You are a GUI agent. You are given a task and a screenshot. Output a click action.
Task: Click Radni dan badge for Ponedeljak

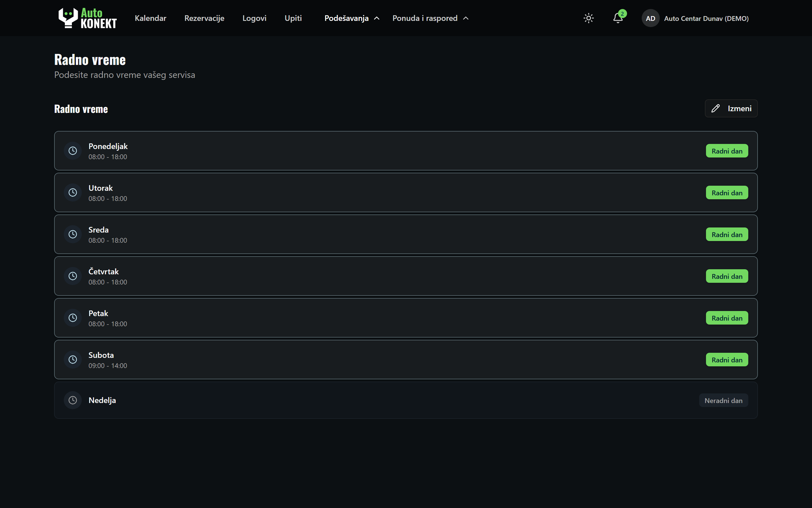click(x=727, y=151)
